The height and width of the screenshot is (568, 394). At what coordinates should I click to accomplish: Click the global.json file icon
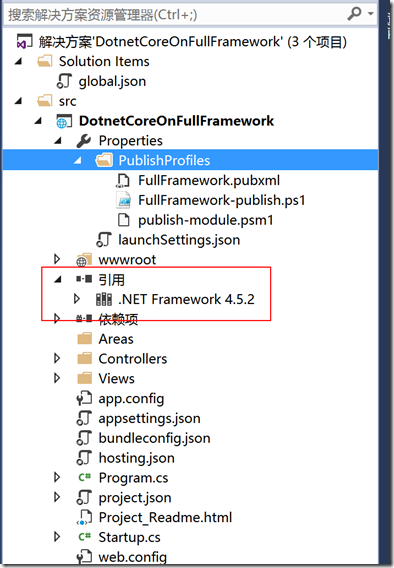[64, 81]
